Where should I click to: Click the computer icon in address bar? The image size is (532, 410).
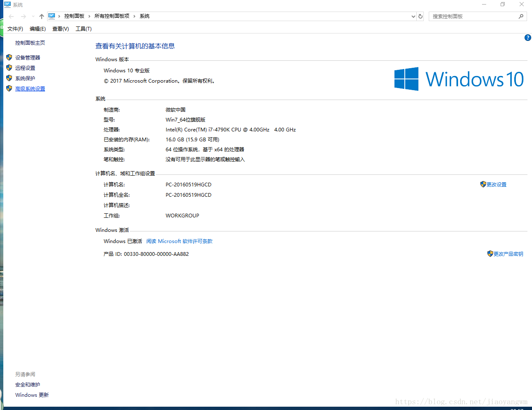52,16
